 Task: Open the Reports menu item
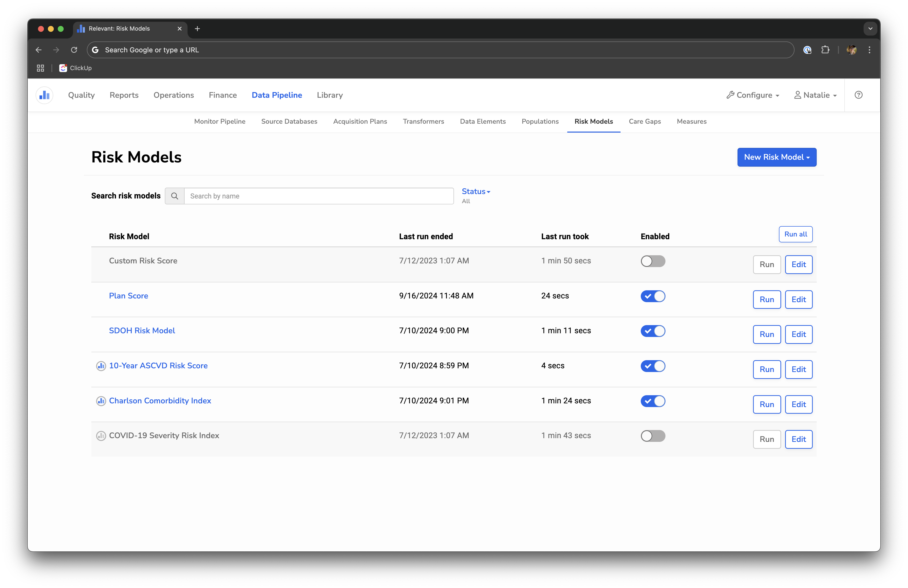pyautogui.click(x=124, y=95)
